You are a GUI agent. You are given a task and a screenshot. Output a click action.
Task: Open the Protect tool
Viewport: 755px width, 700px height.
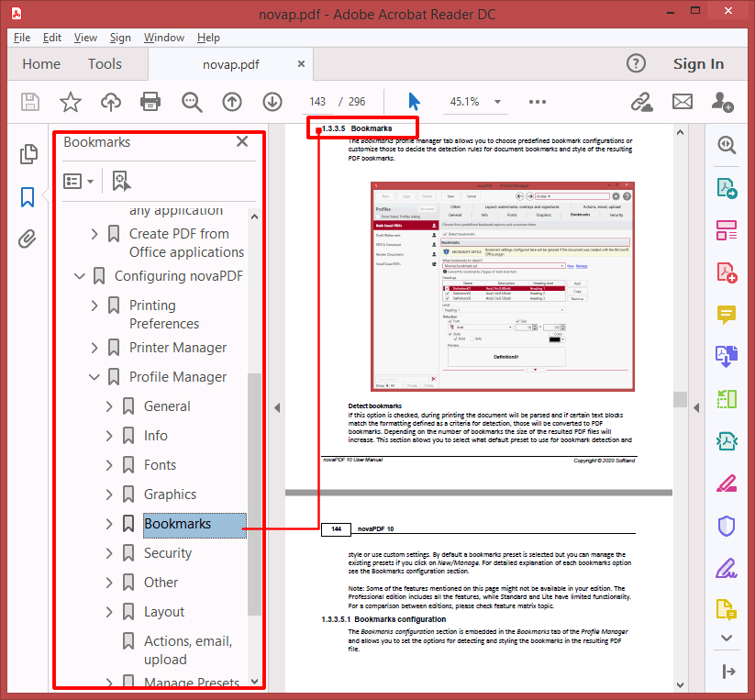[x=727, y=524]
